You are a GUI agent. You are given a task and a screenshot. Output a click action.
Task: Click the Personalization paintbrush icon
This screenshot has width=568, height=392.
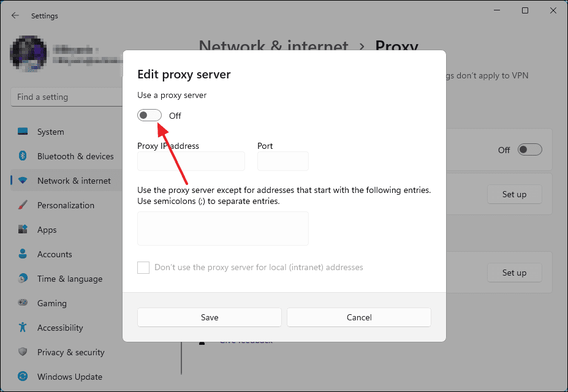(23, 205)
